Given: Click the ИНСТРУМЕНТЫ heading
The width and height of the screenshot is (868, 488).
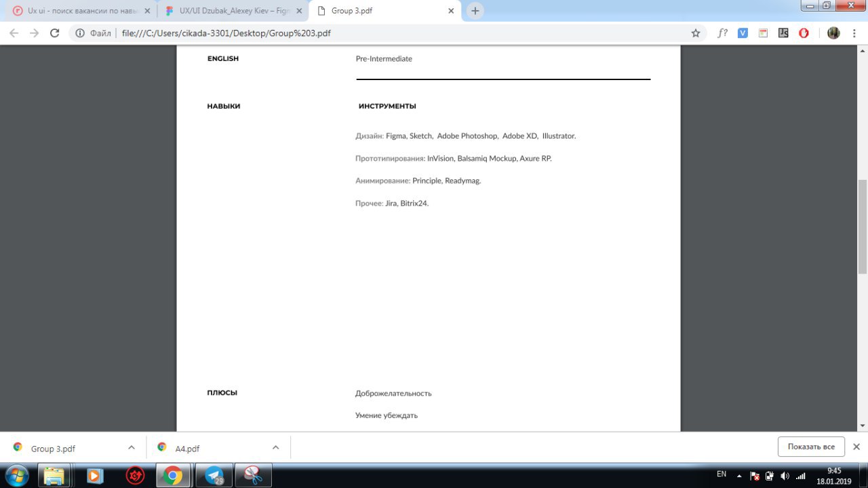Looking at the screenshot, I should pos(387,107).
